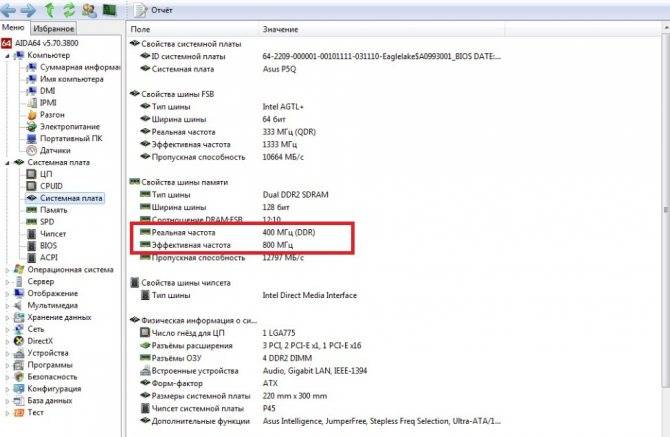Select the 800 МГц effective frequency value
This screenshot has width=670, height=437.
tap(277, 245)
